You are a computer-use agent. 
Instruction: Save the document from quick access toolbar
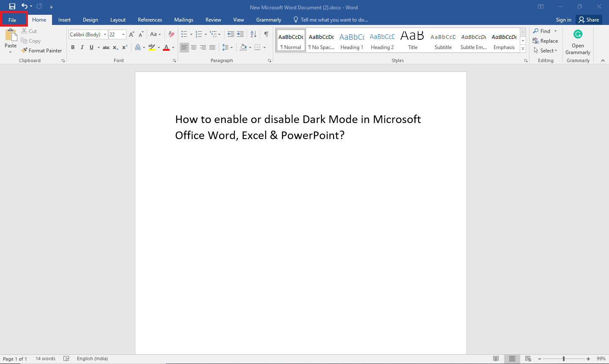(12, 6)
